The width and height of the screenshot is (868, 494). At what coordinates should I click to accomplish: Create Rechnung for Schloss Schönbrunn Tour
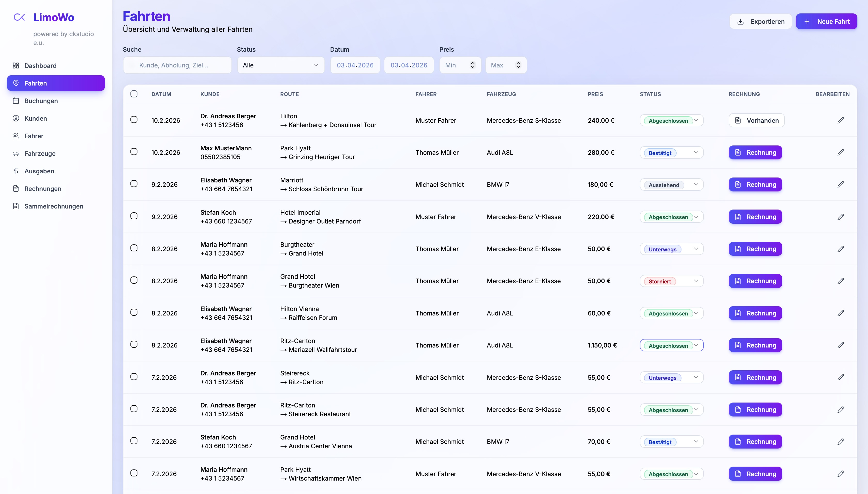tap(755, 184)
